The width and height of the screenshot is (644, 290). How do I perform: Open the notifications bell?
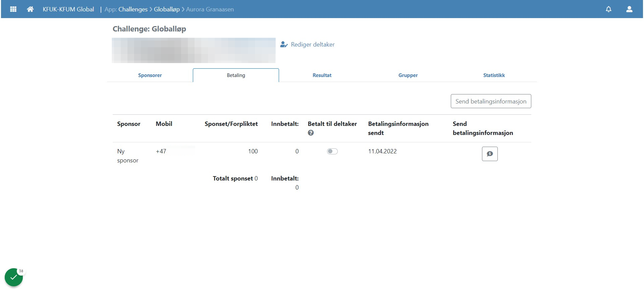tap(608, 9)
